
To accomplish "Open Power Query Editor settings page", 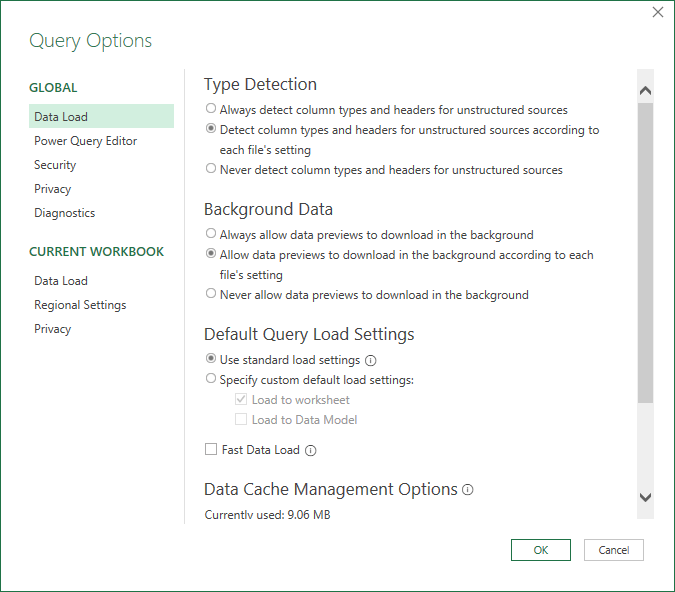I will (85, 141).
